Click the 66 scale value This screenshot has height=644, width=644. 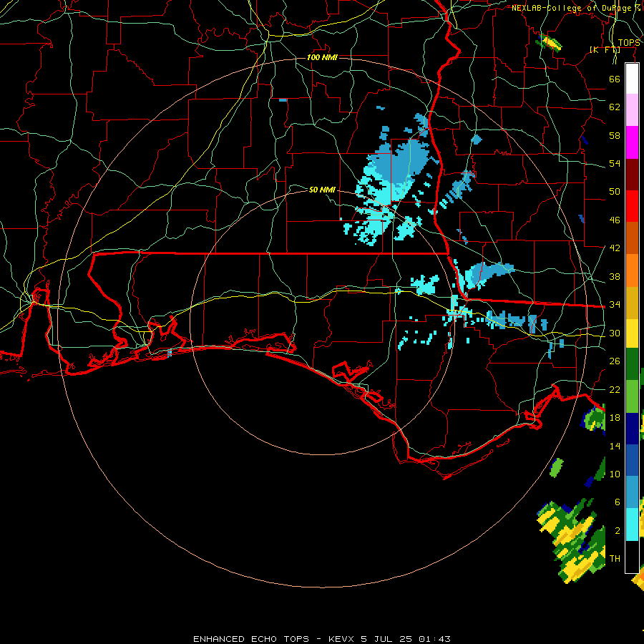(615, 79)
